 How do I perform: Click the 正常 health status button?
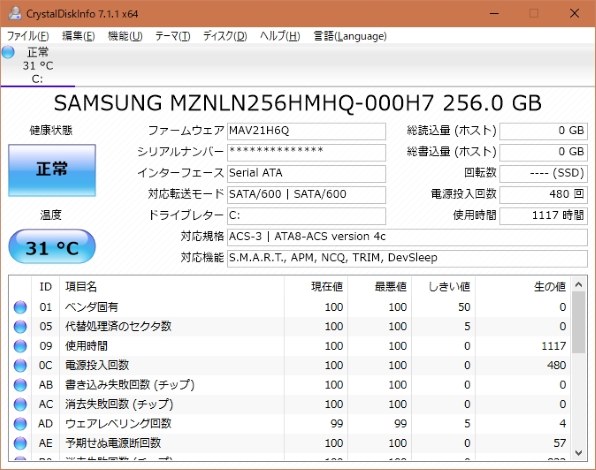click(x=52, y=170)
